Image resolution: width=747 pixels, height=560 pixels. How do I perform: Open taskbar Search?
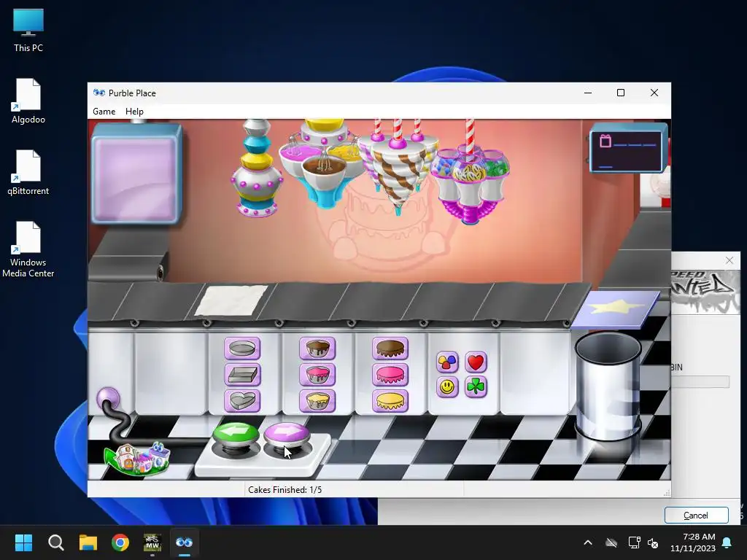[55, 542]
